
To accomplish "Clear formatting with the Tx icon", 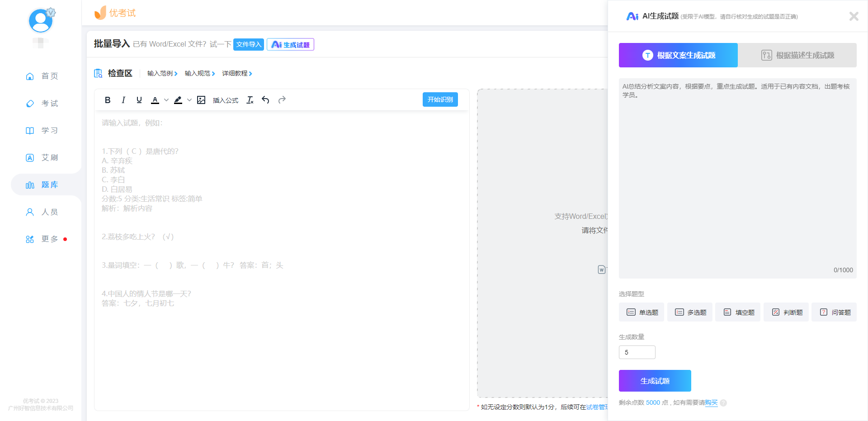I will (x=250, y=100).
